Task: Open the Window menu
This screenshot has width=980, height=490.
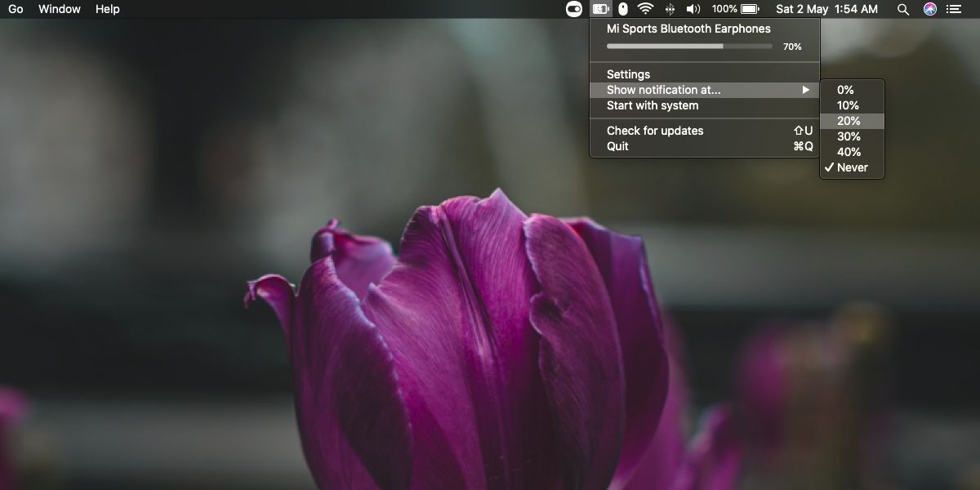Action: coord(60,9)
